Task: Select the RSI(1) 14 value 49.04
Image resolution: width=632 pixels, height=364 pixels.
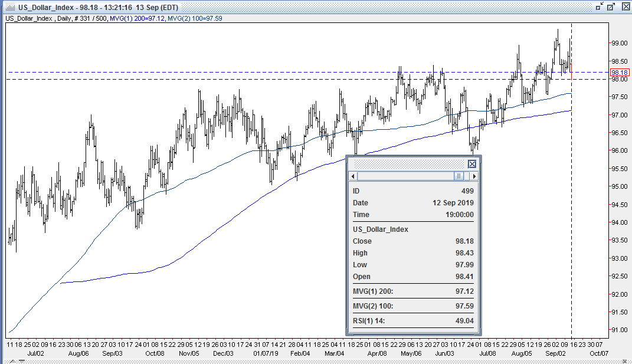Action: (465, 321)
